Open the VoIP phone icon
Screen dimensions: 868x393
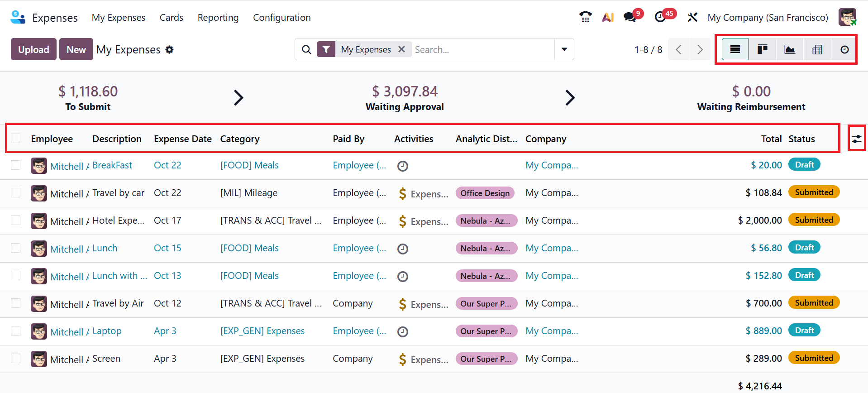coord(586,17)
